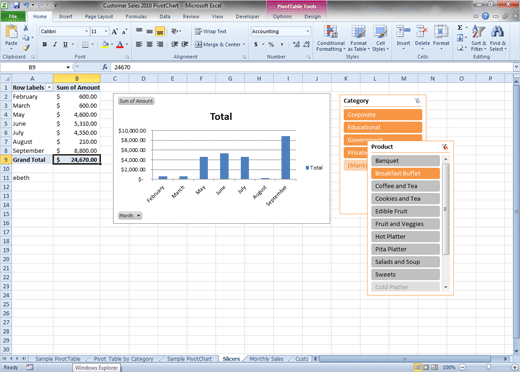Clear filter on Product slicer
This screenshot has width=520, height=372.
[x=445, y=147]
